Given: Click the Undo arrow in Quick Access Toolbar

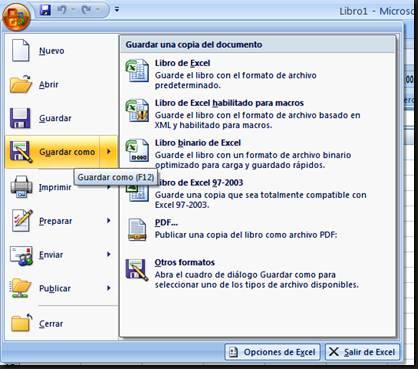Looking at the screenshot, I should pyautogui.click(x=62, y=10).
